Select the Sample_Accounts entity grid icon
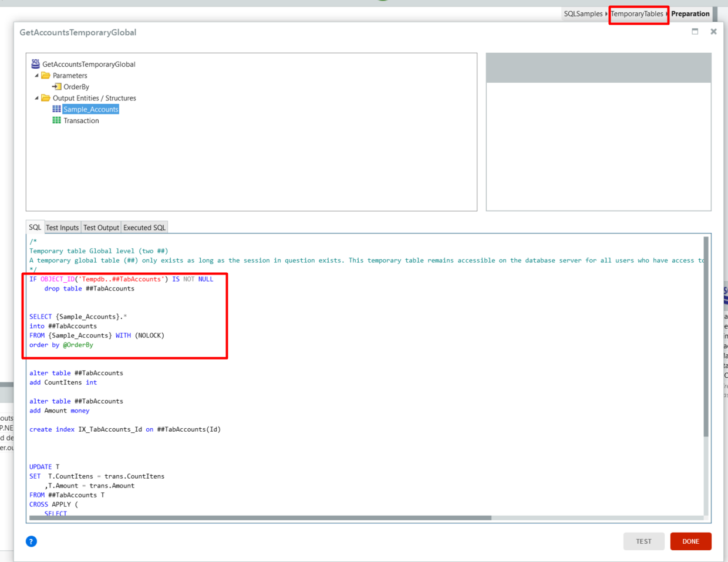This screenshot has height=562, width=728. (x=56, y=109)
